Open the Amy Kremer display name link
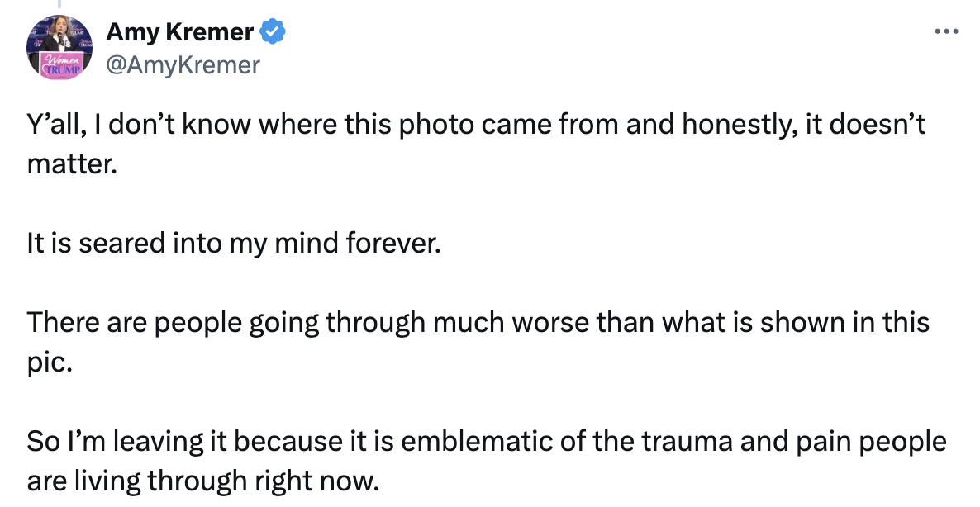This screenshot has width=980, height=507. [x=179, y=31]
